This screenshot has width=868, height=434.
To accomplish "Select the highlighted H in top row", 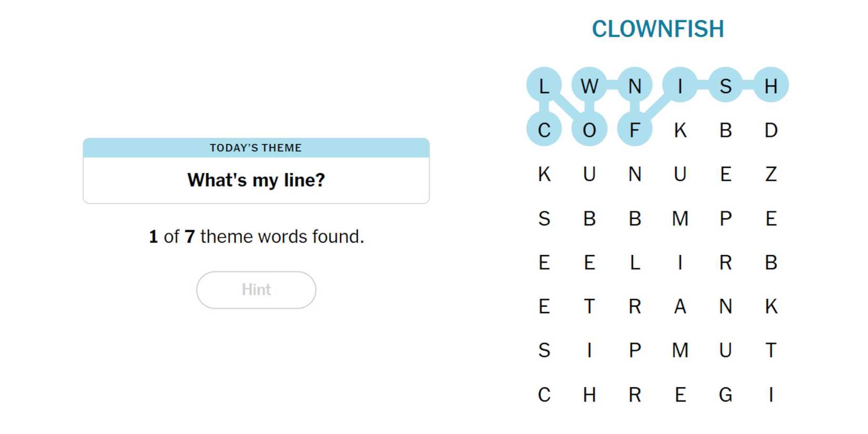I will pos(771,85).
